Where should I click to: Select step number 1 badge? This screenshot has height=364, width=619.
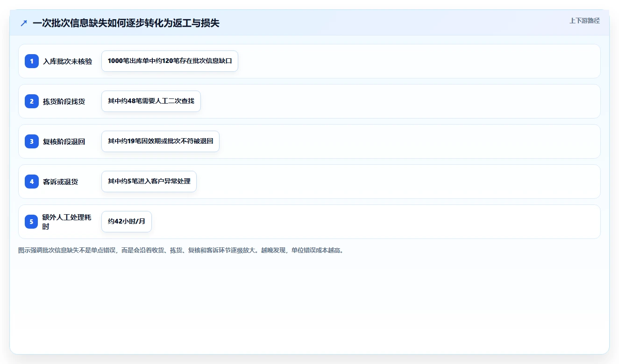[x=32, y=61]
